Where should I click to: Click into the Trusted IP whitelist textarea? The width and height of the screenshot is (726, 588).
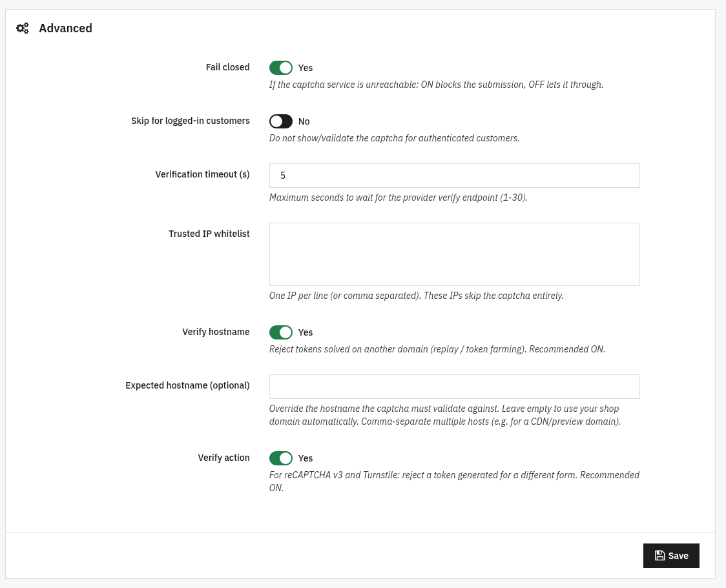click(455, 254)
